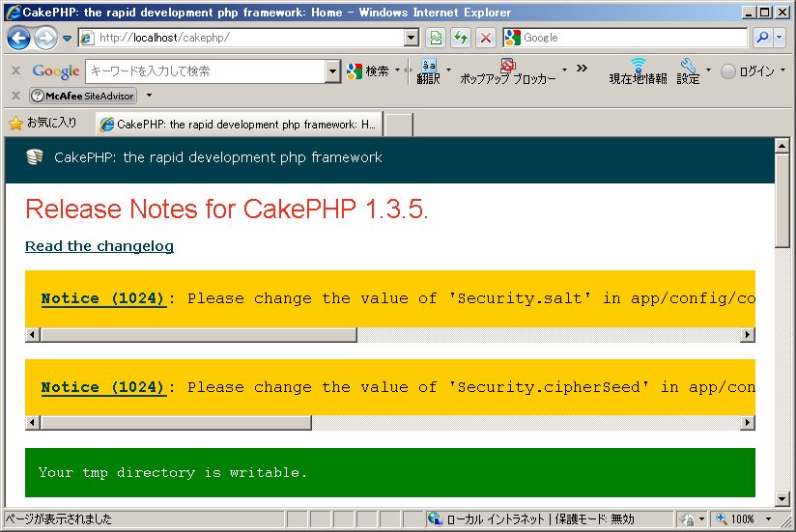Screen dimensions: 796x532
Task: Click the magnifier search button
Action: click(762, 38)
